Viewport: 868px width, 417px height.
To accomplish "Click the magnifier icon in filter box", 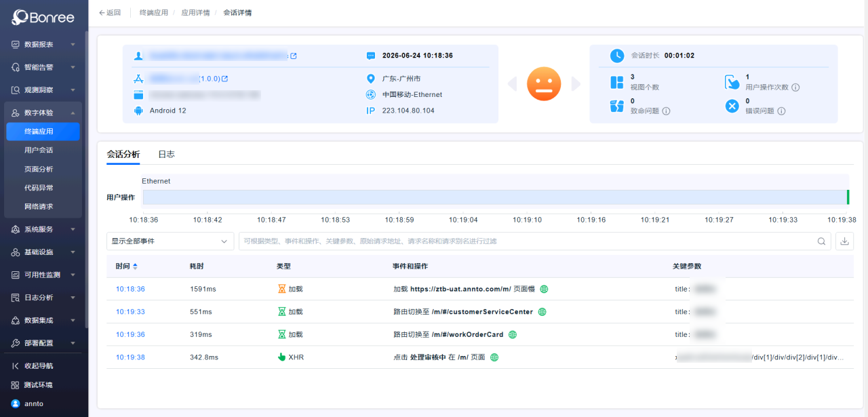I will tap(821, 241).
